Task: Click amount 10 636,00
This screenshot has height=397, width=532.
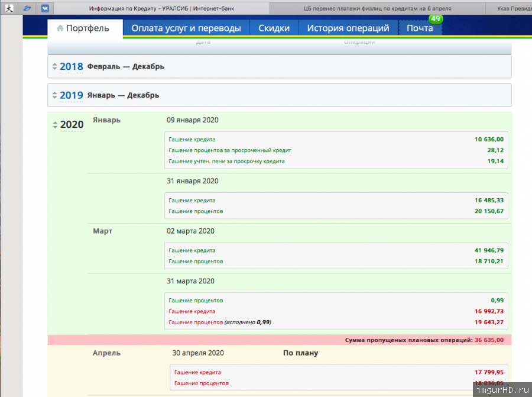Action: pos(489,139)
